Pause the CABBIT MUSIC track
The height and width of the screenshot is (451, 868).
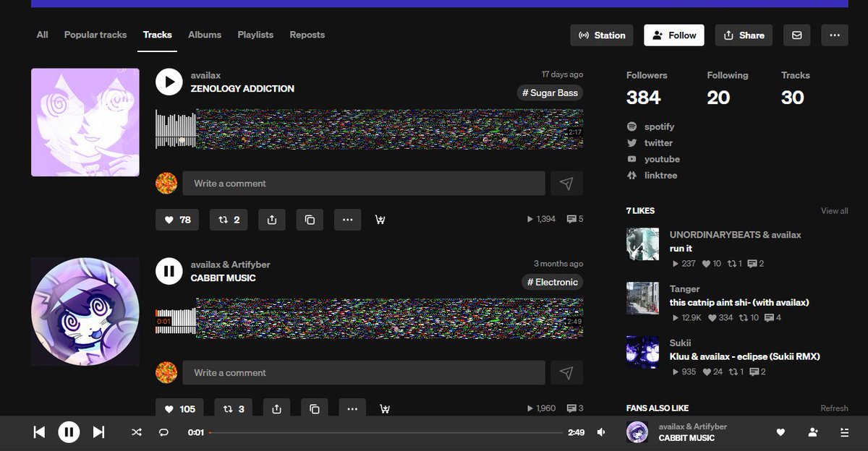tap(169, 271)
